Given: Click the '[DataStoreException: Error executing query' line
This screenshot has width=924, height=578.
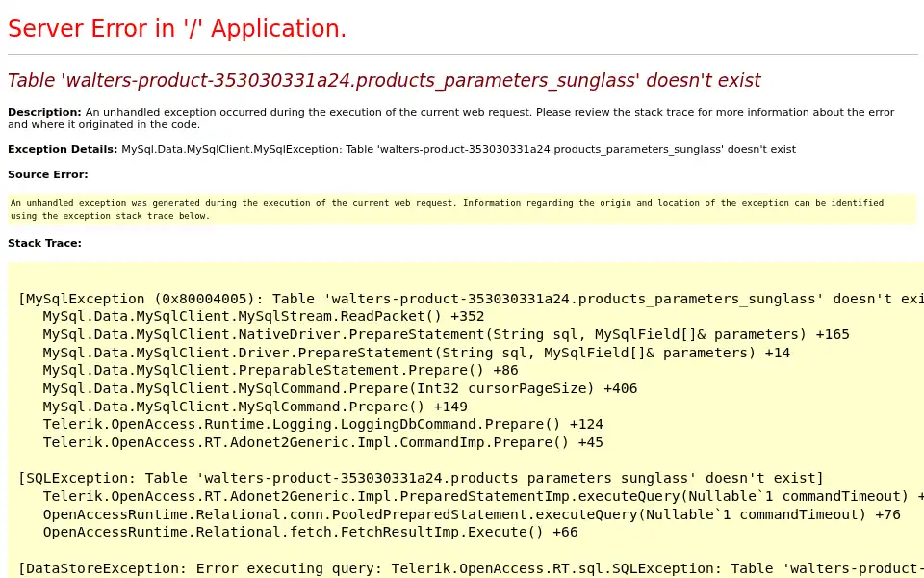Looking at the screenshot, I should pos(471,568).
